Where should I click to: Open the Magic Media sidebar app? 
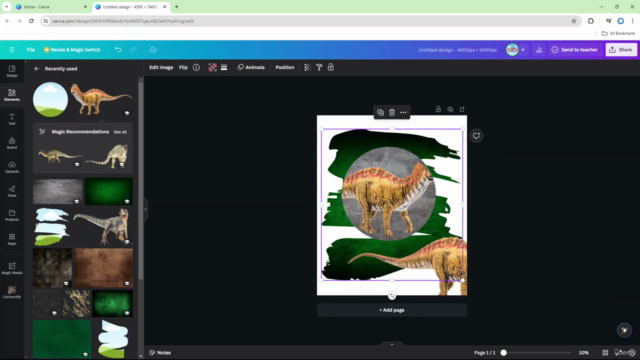12,268
